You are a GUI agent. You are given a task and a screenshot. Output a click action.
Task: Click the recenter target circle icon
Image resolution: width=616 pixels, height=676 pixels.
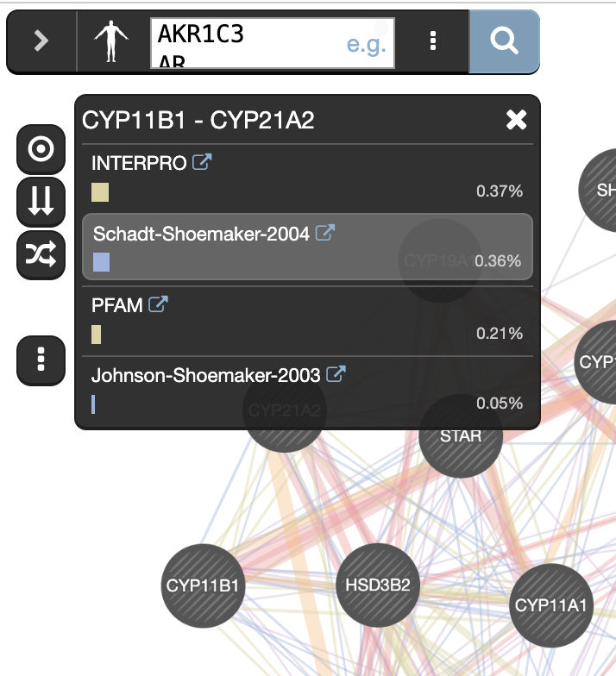[x=41, y=150]
